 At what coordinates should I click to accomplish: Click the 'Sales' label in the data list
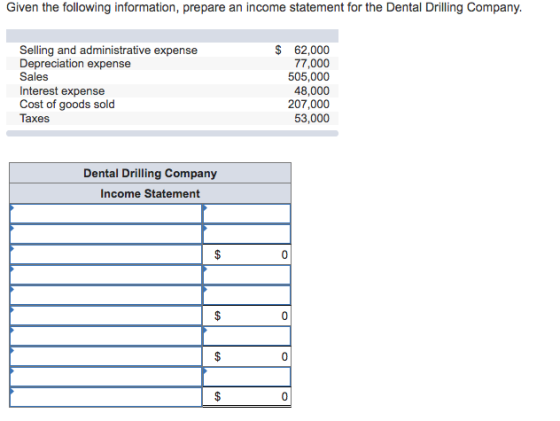(x=34, y=77)
